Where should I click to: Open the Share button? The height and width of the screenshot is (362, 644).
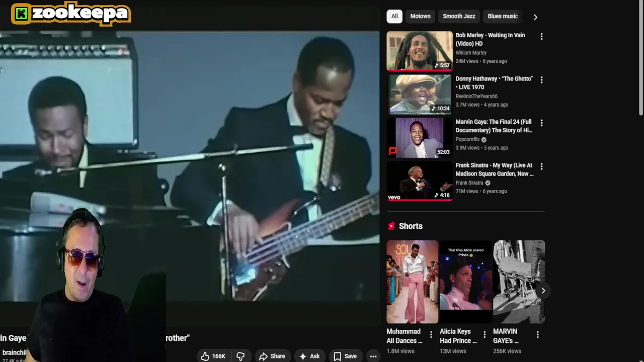click(x=272, y=356)
